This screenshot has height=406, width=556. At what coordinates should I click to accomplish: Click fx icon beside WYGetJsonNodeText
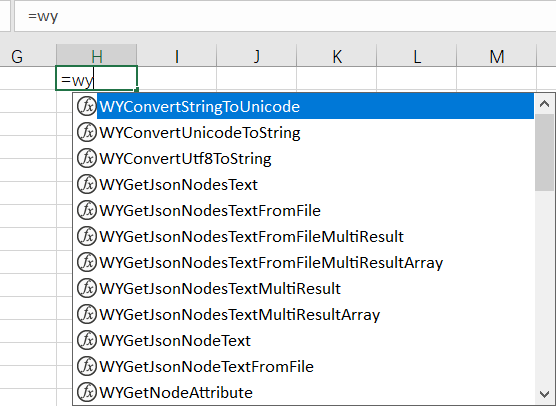pyautogui.click(x=87, y=340)
